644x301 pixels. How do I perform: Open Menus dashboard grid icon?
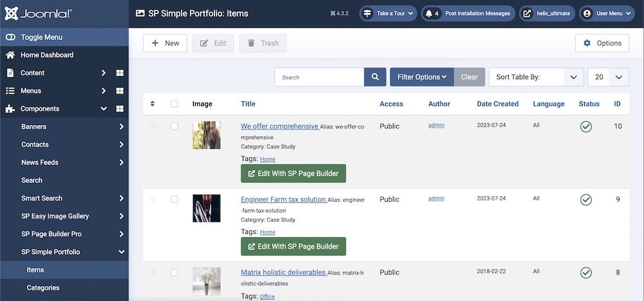pos(120,91)
